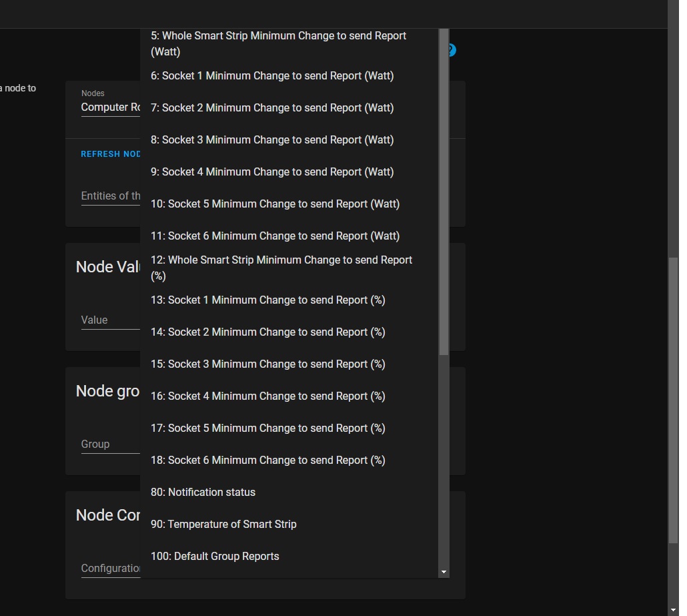Choose 'Whole Smart Strip Minimum Change' percent option
The height and width of the screenshot is (616, 687).
(281, 268)
